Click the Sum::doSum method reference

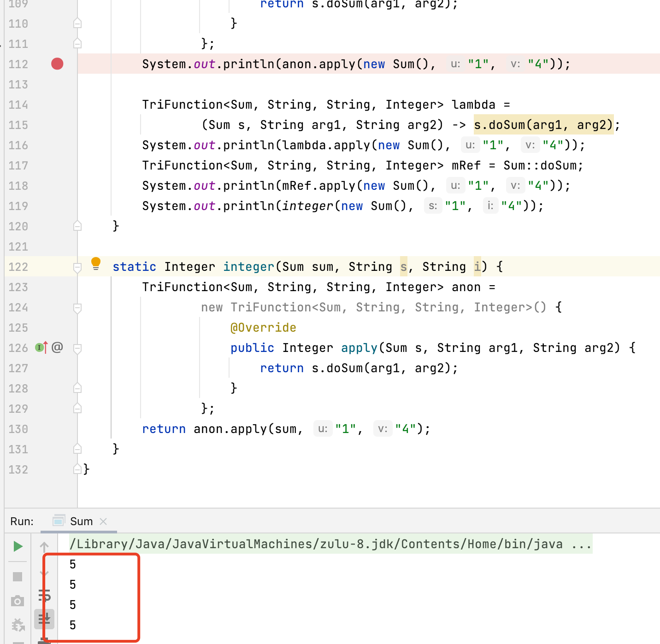pos(542,165)
